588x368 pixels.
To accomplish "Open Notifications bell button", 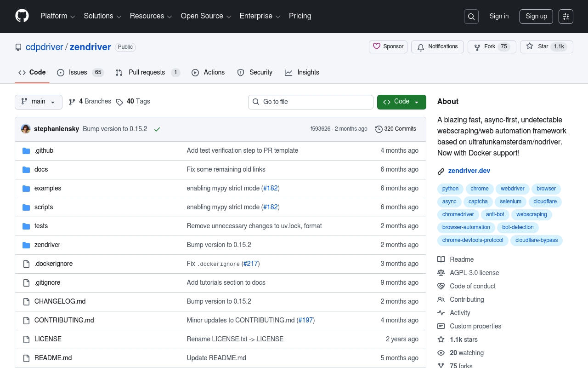I will (x=437, y=47).
